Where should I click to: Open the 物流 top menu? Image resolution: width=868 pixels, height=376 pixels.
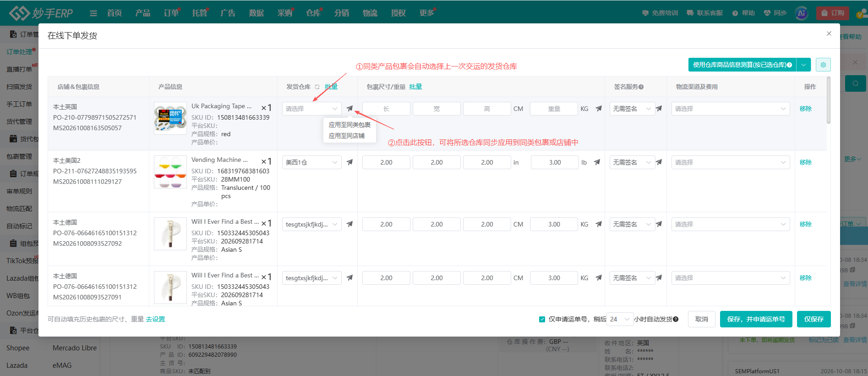click(370, 13)
